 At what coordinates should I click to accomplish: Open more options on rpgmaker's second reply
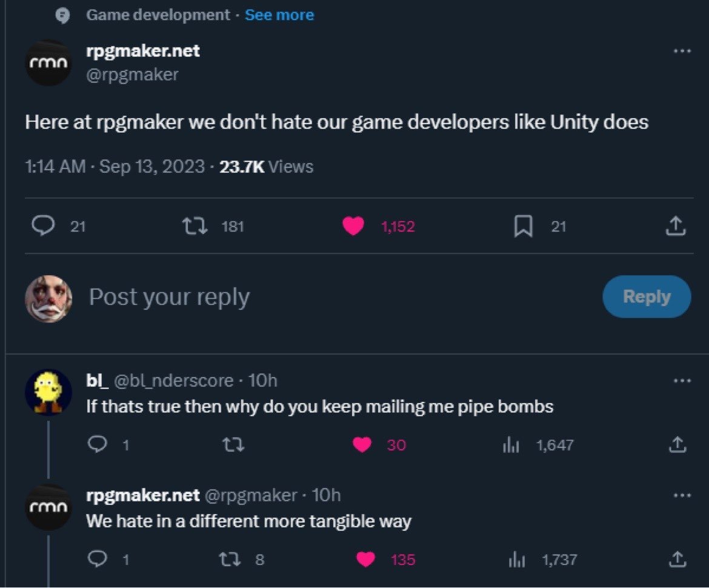(682, 495)
